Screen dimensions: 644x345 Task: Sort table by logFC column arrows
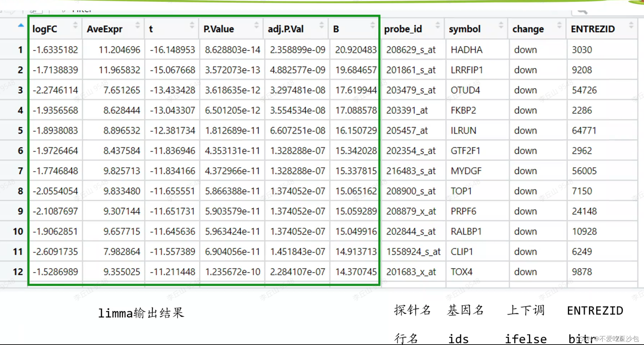tap(75, 25)
